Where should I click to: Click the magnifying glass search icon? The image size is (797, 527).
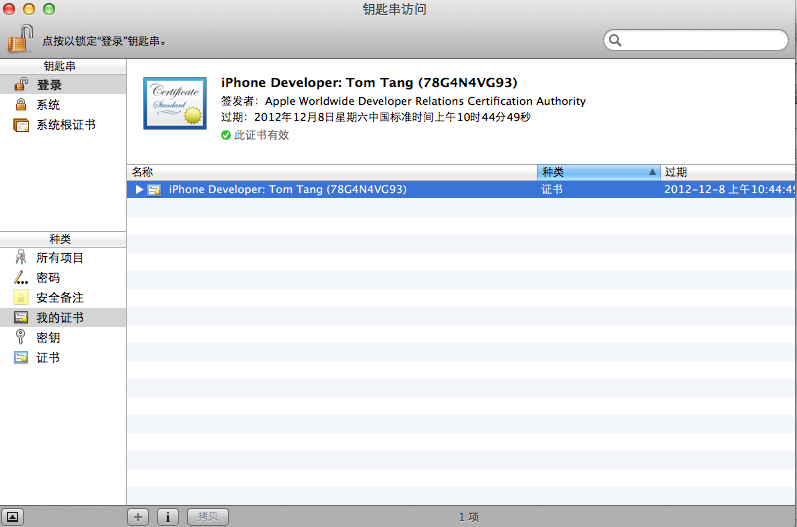615,40
